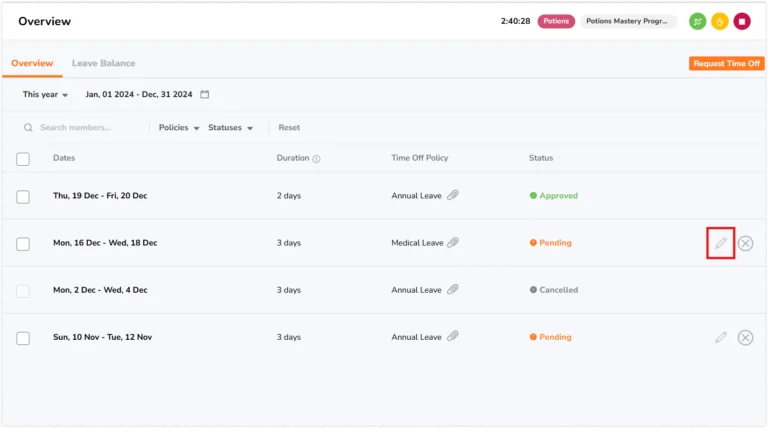Click the Duration info icon
This screenshot has width=768, height=428.
(316, 159)
